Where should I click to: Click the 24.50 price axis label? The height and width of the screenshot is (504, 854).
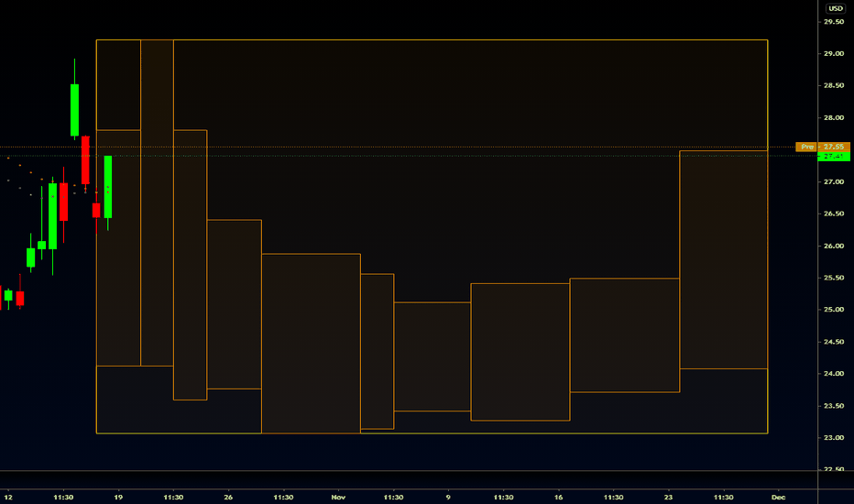[833, 342]
